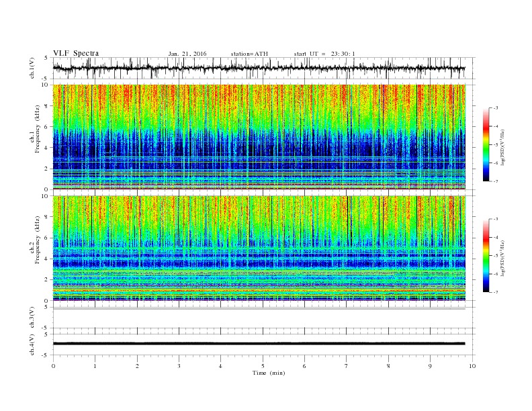
Task: Click the "1" tick label on time axis
Action: 95,366
